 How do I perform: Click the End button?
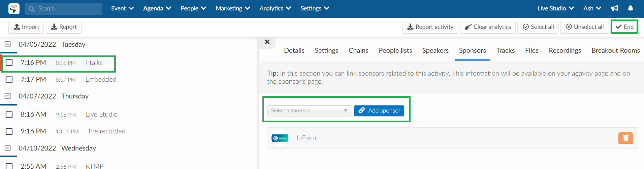pos(624,27)
